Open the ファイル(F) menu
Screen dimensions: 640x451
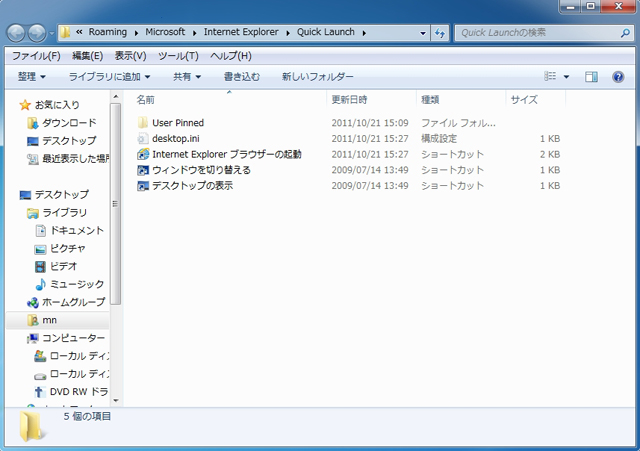(x=36, y=56)
